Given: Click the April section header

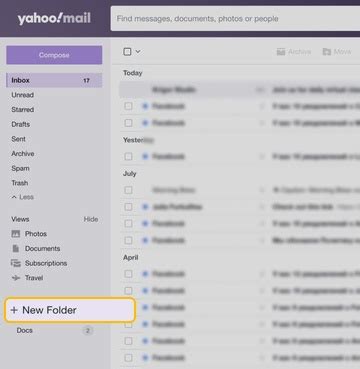Looking at the screenshot, I should (131, 257).
